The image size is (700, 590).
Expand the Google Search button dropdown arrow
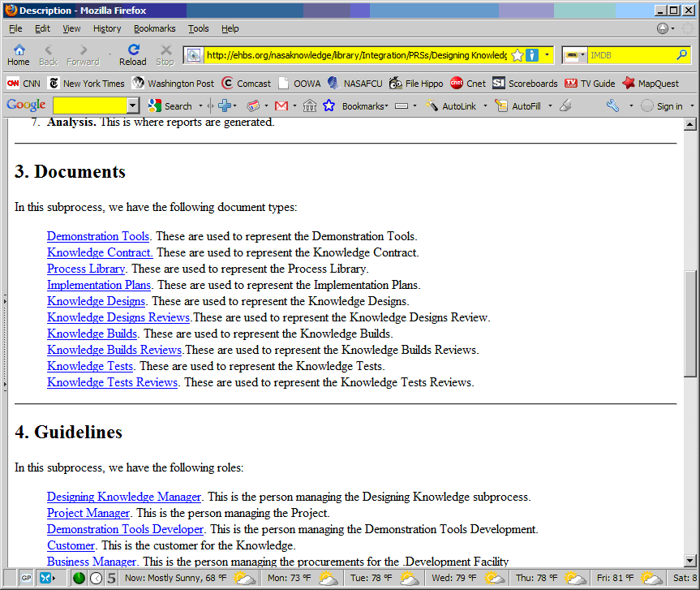[x=200, y=106]
